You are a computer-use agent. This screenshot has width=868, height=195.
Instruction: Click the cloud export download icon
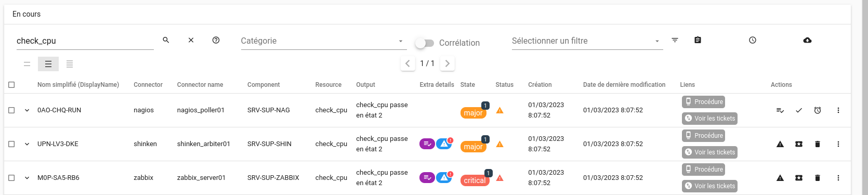(x=807, y=40)
